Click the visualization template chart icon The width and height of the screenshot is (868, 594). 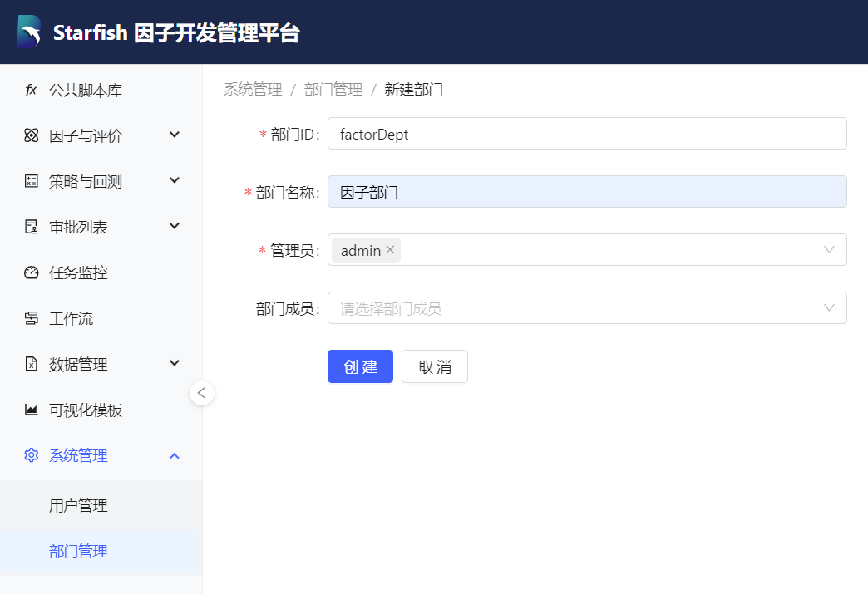pos(32,410)
